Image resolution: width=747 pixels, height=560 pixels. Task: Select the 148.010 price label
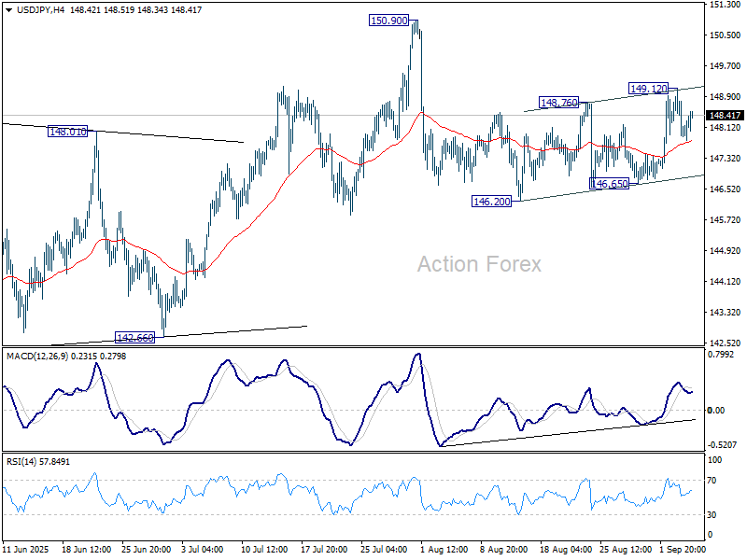68,132
